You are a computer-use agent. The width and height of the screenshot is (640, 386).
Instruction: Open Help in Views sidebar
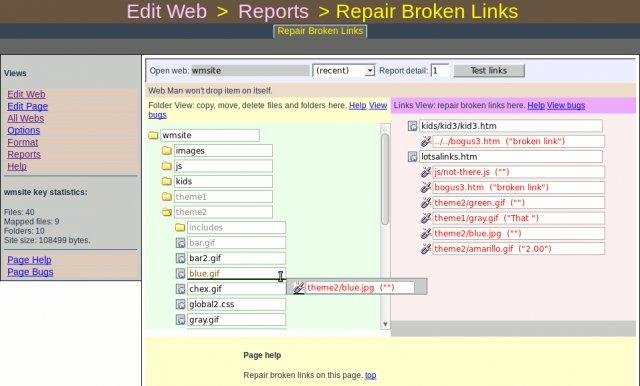coord(17,166)
